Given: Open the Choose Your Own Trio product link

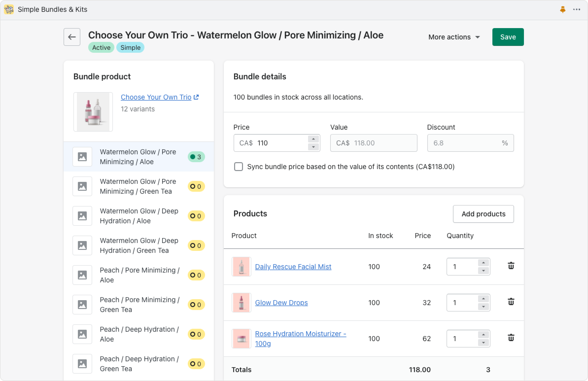Looking at the screenshot, I should click(156, 97).
